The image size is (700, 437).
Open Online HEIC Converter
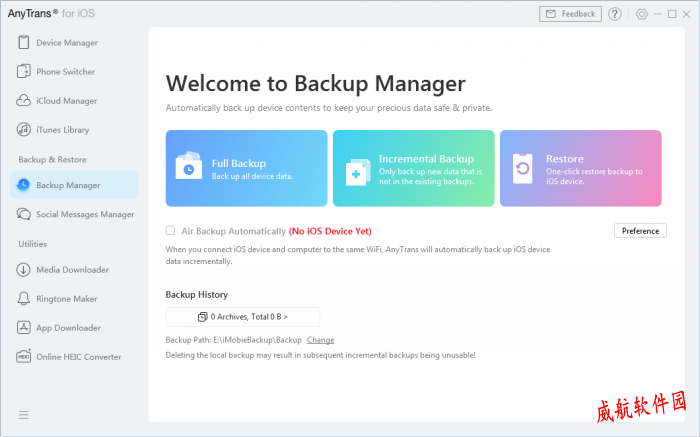pos(74,357)
